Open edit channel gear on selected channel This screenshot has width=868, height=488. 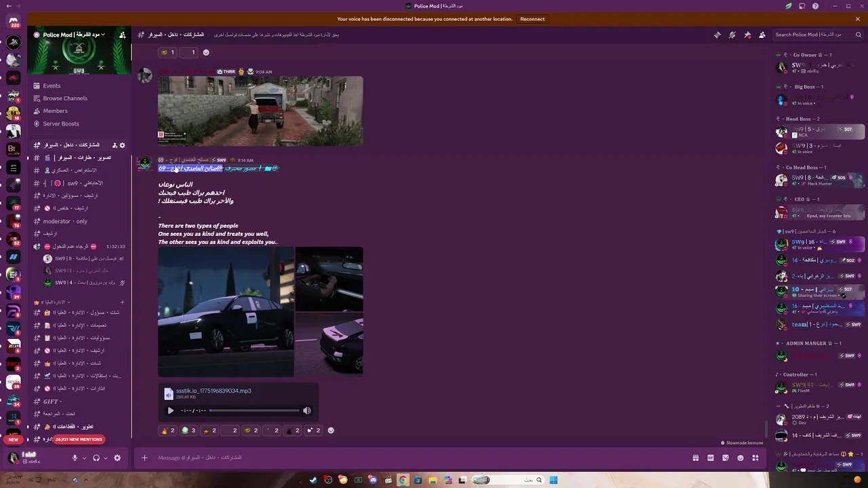tap(122, 145)
